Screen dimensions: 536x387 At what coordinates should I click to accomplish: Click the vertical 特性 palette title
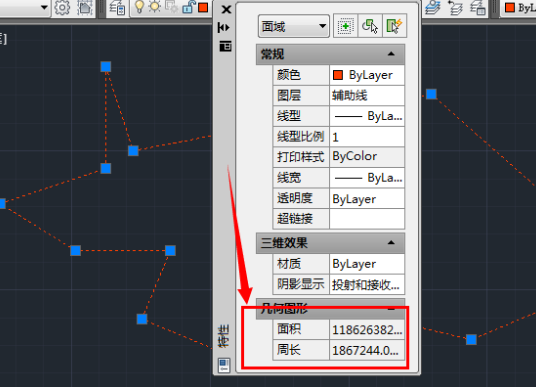pyautogui.click(x=224, y=336)
